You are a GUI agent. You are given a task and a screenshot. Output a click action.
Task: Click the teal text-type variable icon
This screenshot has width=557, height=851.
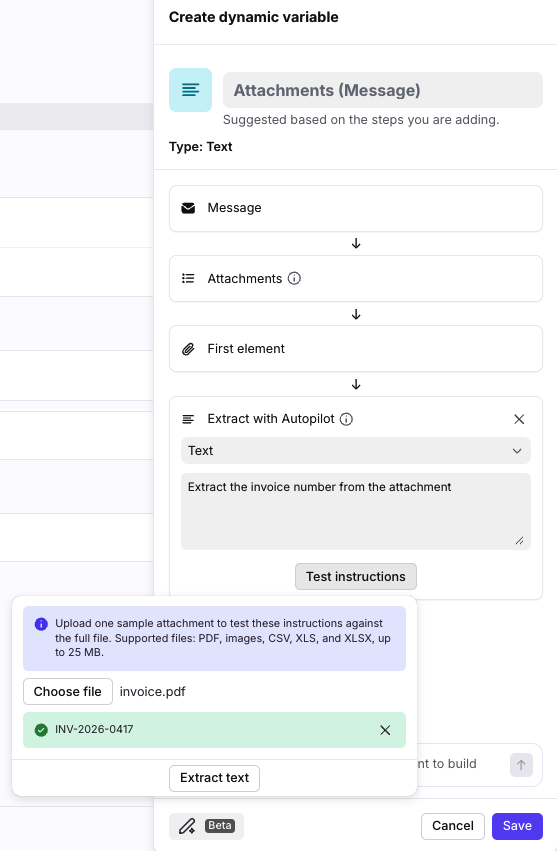[x=190, y=90]
